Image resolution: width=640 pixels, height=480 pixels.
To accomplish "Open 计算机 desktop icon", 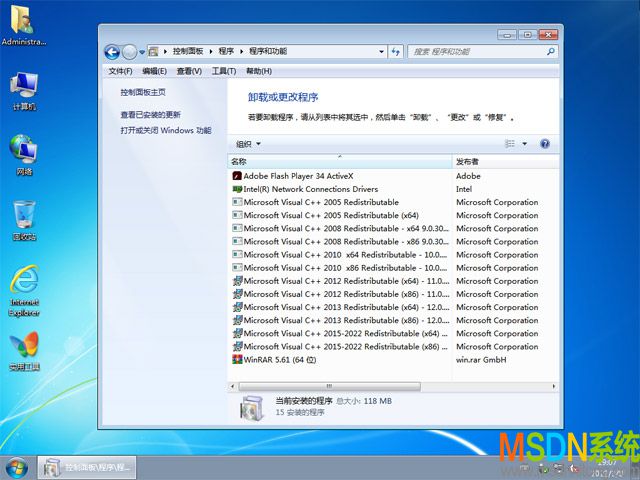I will coord(24,91).
